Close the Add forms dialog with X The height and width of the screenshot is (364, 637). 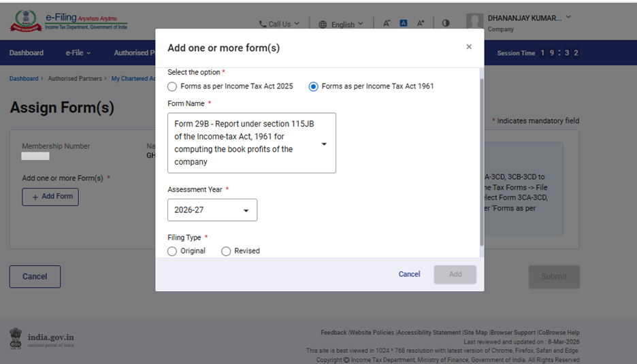(469, 47)
